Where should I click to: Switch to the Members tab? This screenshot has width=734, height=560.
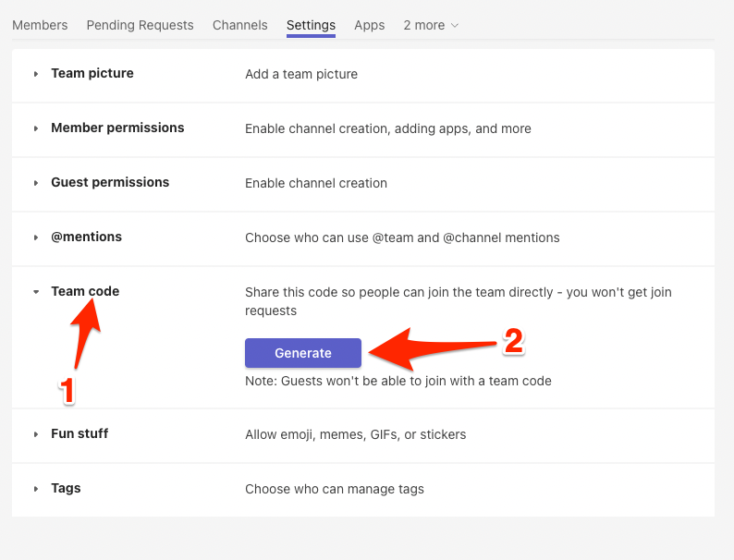40,25
